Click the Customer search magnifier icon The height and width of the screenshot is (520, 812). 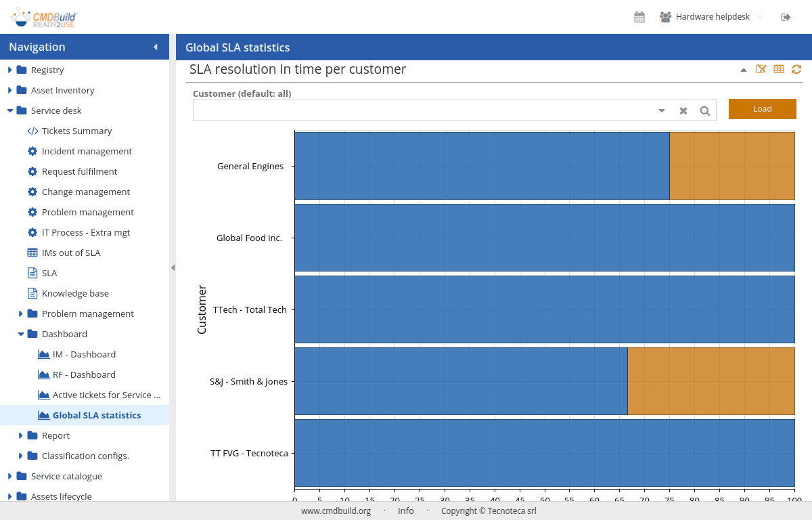click(x=704, y=111)
